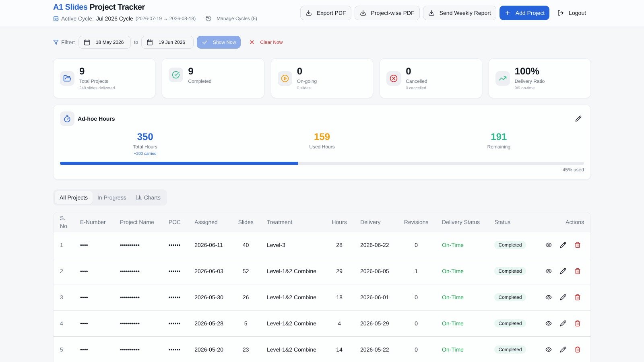Click the edit pencil in Ad-hoc Hours card

(578, 119)
